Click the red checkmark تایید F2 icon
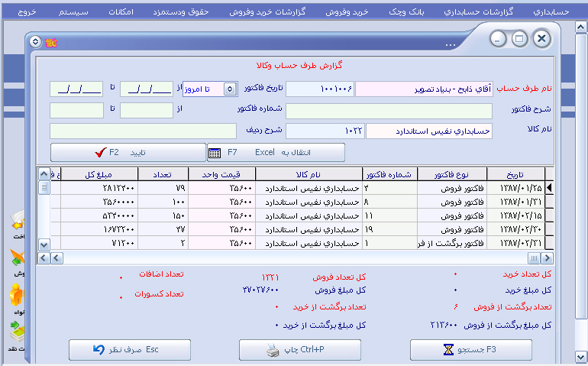Viewport: 588px width, 366px height. tap(99, 152)
